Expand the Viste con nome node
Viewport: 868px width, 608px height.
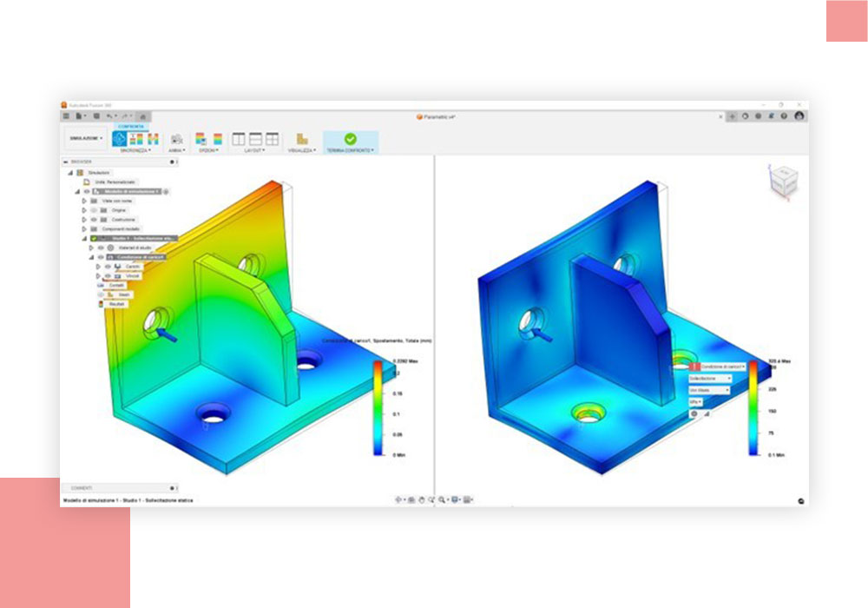coord(84,201)
